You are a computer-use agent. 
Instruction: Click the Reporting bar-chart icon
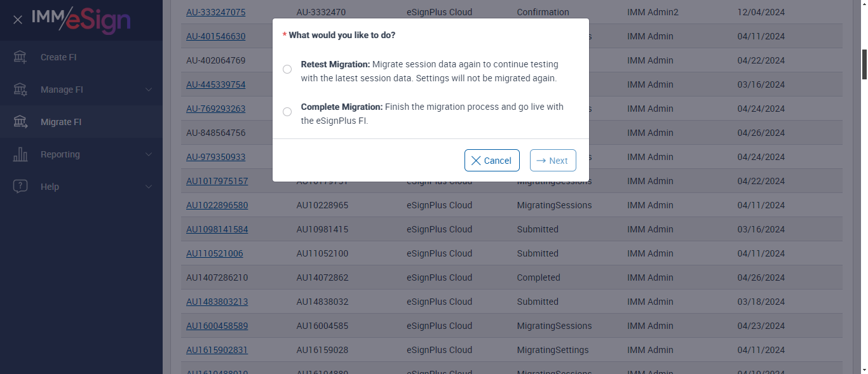(20, 154)
